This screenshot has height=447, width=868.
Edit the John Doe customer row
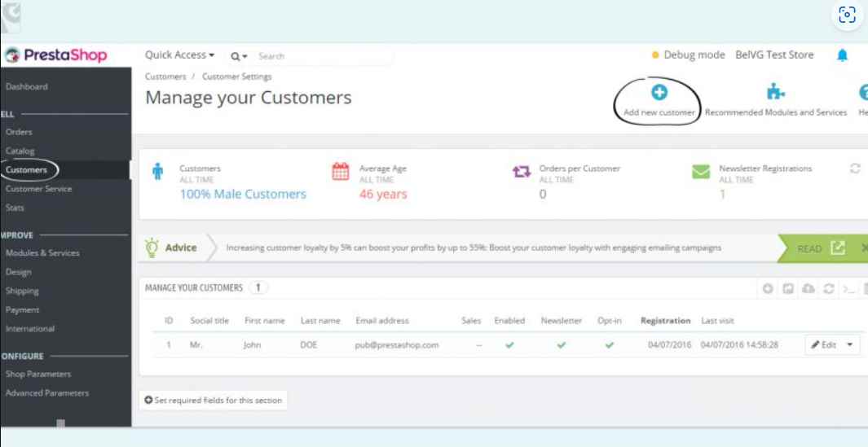click(824, 344)
